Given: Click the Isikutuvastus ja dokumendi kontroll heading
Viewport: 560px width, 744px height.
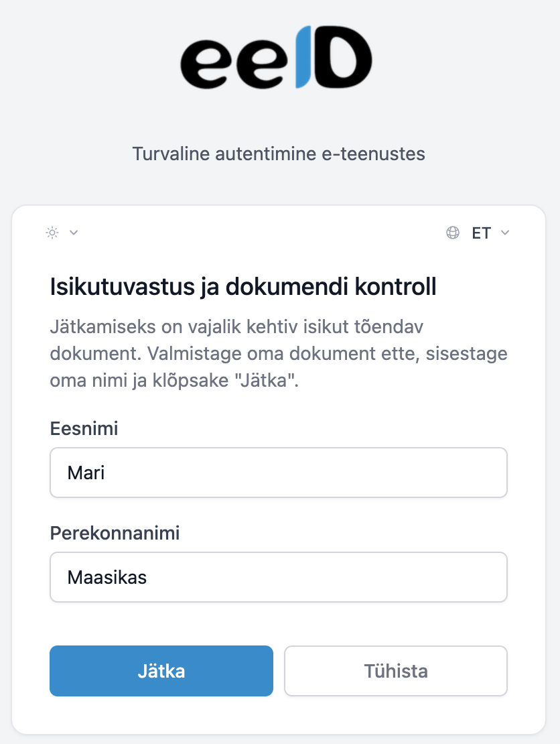Looking at the screenshot, I should coord(243,288).
